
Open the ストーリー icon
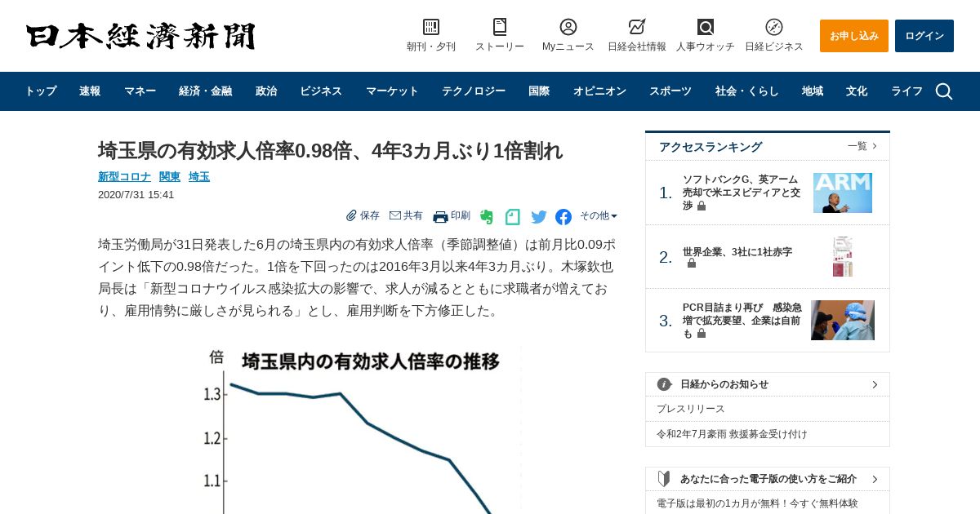tap(500, 27)
